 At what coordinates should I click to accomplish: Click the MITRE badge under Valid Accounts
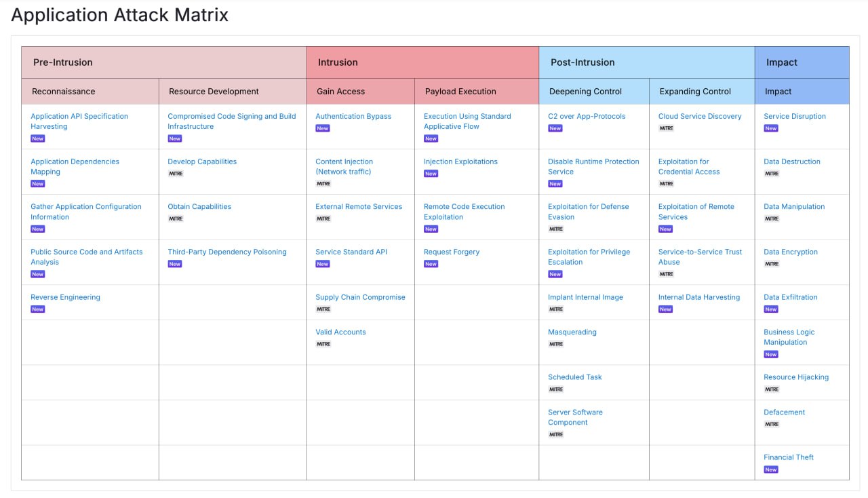click(323, 344)
